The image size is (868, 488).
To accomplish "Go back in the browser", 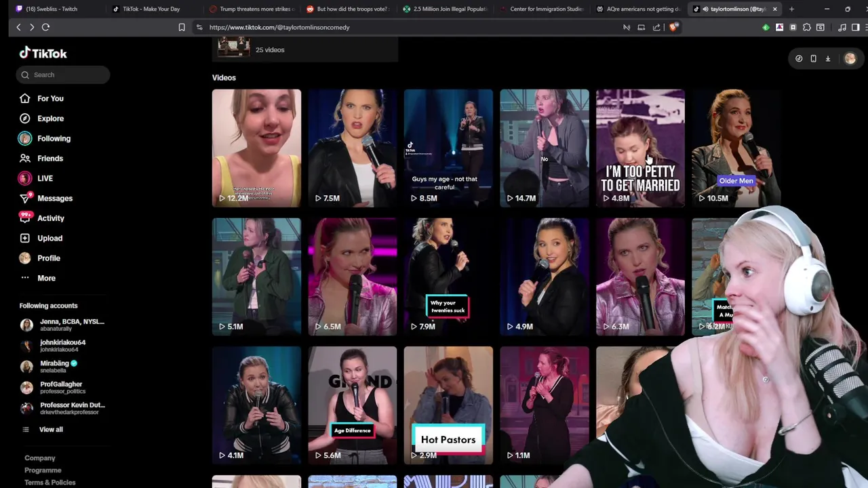I will pos(18,27).
